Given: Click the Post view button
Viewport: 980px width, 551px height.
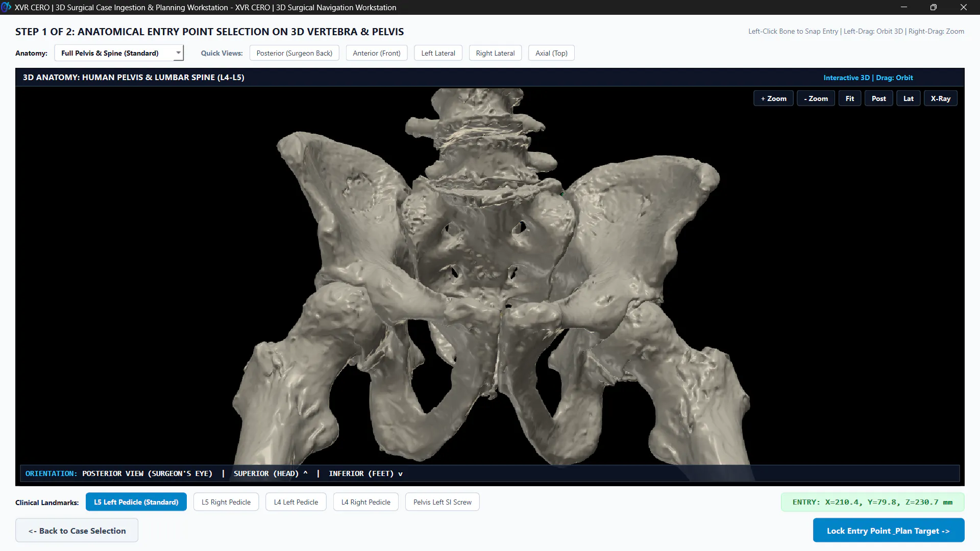Looking at the screenshot, I should pos(879,98).
